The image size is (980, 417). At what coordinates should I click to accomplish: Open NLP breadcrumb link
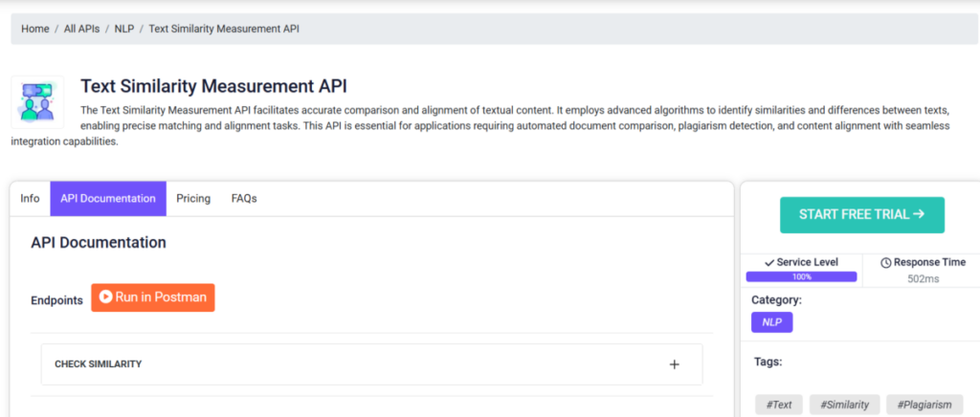pos(123,29)
